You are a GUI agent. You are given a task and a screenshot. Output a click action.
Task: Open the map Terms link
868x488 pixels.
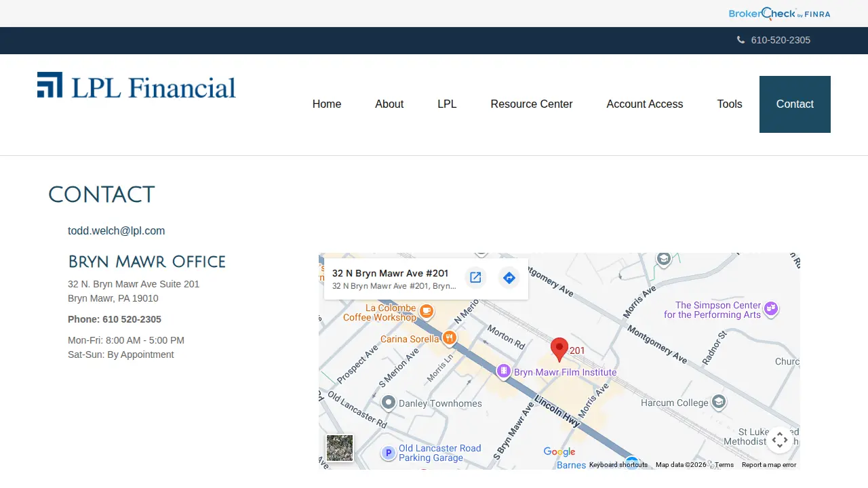coord(724,465)
